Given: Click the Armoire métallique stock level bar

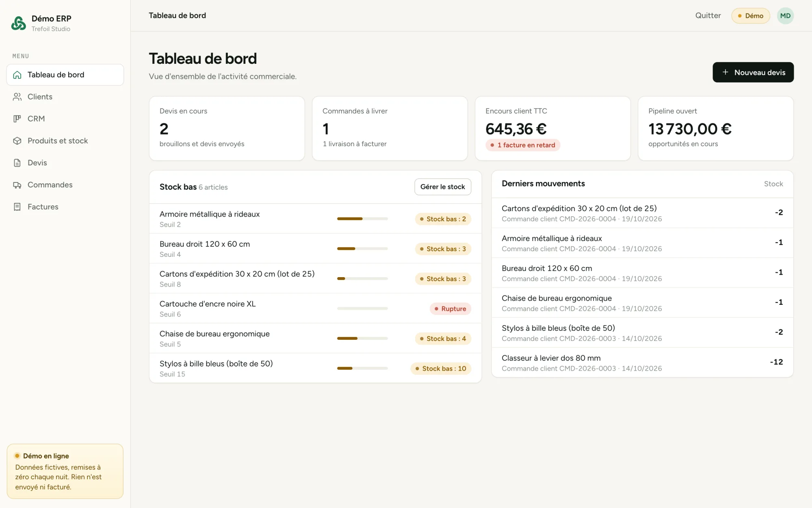Looking at the screenshot, I should [x=362, y=219].
